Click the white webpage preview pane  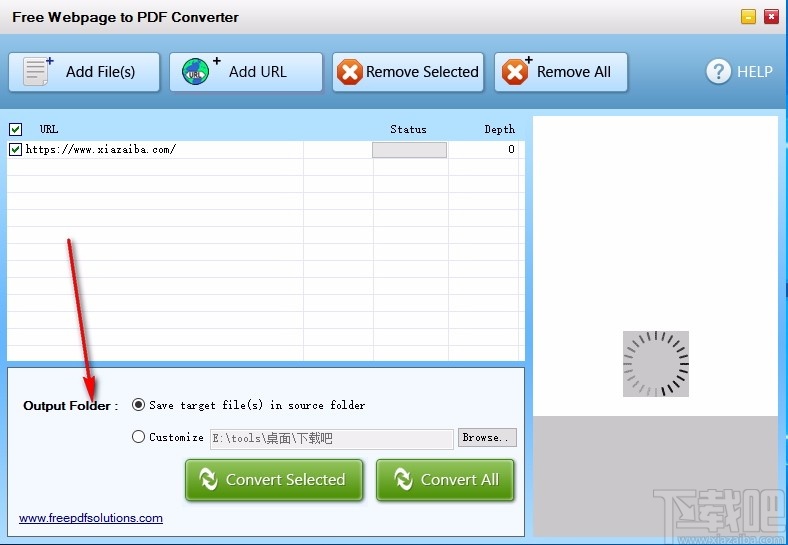tap(655, 266)
